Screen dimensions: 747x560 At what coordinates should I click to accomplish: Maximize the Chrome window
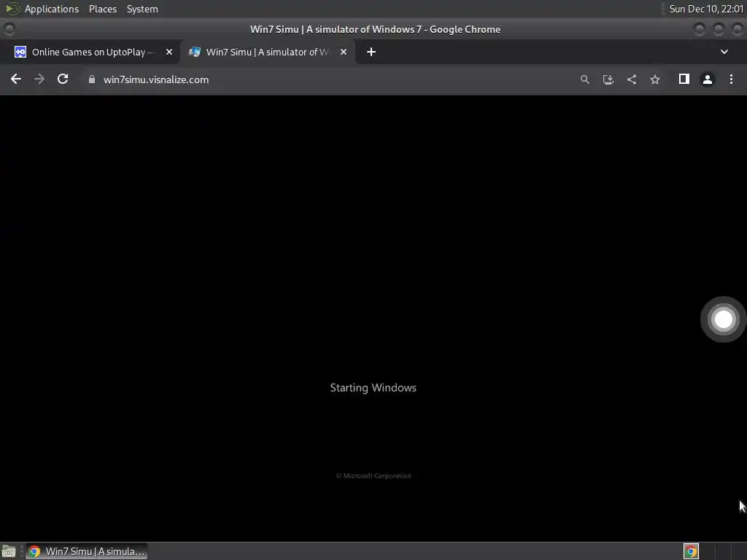tap(719, 29)
